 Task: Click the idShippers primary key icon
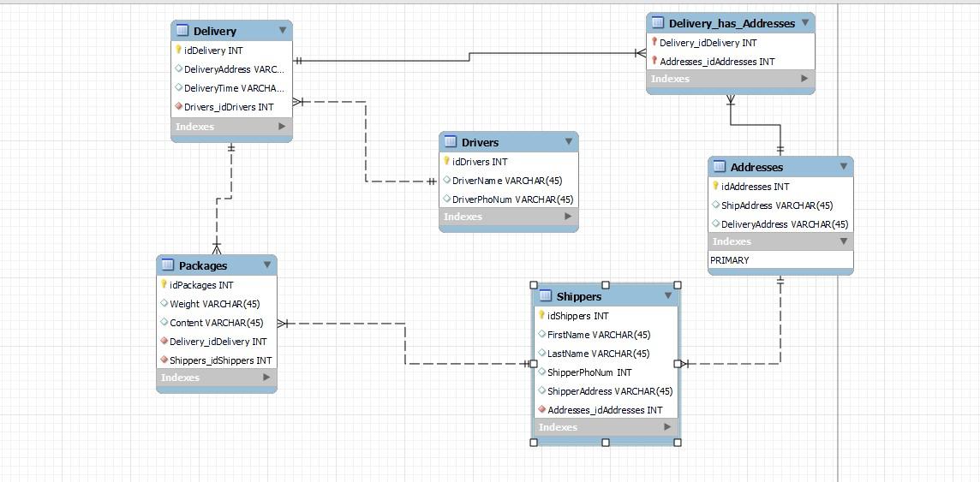click(542, 315)
